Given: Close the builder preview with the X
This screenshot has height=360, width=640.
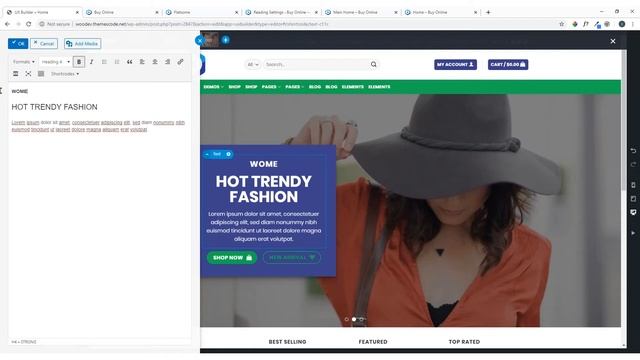Looking at the screenshot, I should 613,41.
